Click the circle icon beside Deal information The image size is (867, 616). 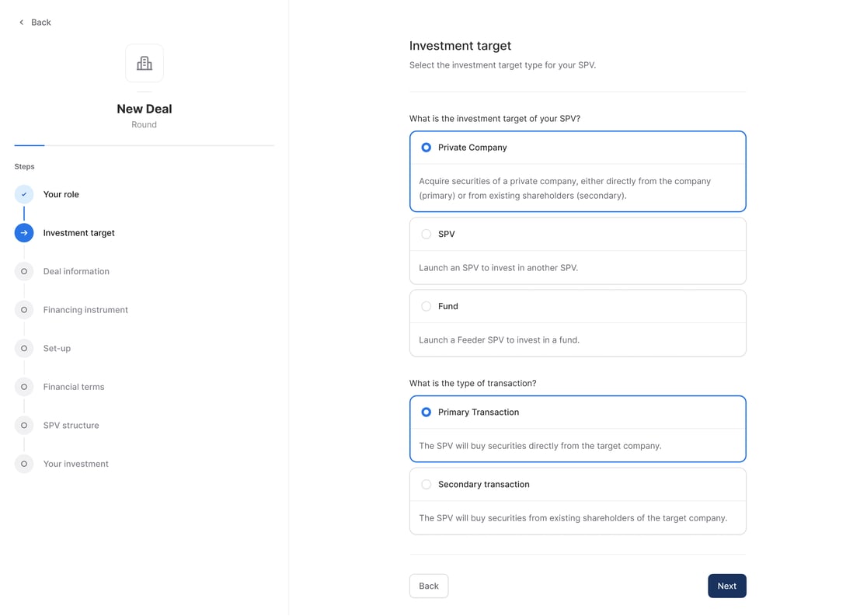click(24, 271)
